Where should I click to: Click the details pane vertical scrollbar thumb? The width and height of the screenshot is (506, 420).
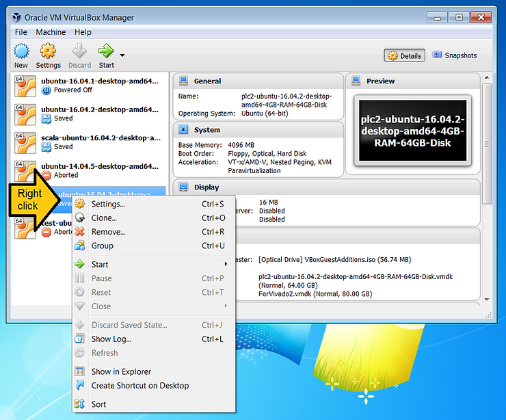click(487, 144)
